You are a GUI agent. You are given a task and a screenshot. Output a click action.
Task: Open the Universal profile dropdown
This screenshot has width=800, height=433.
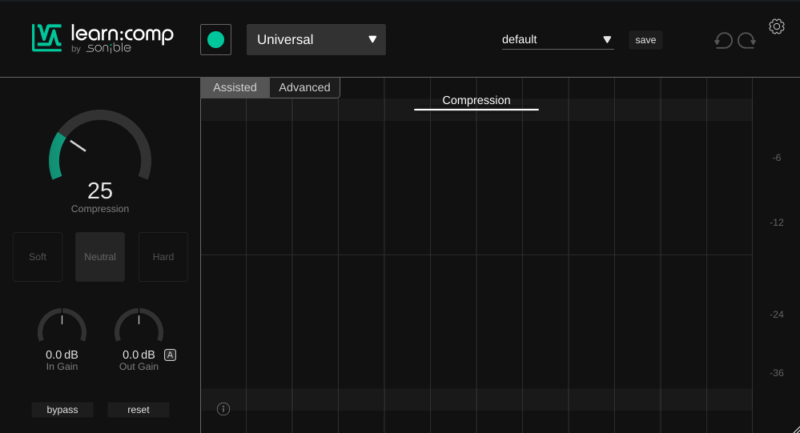316,40
